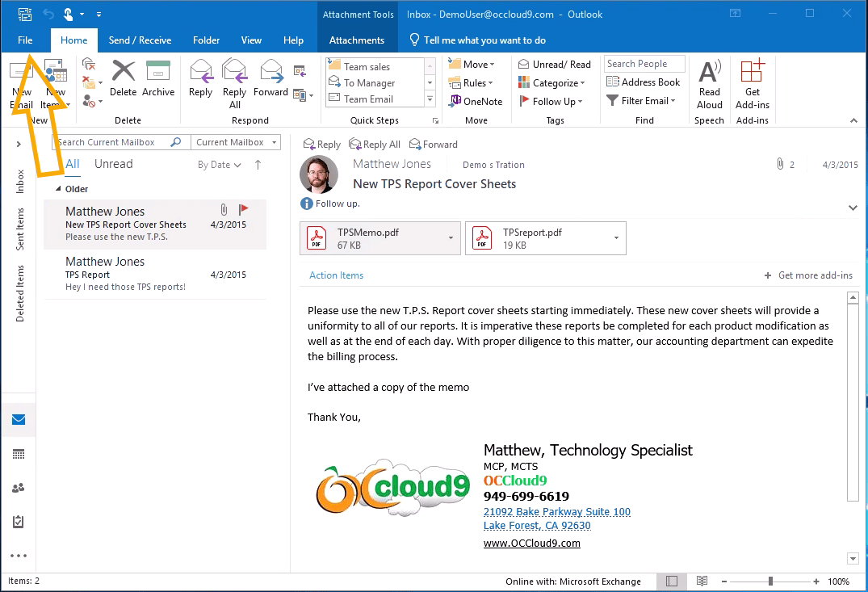Send selection to OneNote

476,101
